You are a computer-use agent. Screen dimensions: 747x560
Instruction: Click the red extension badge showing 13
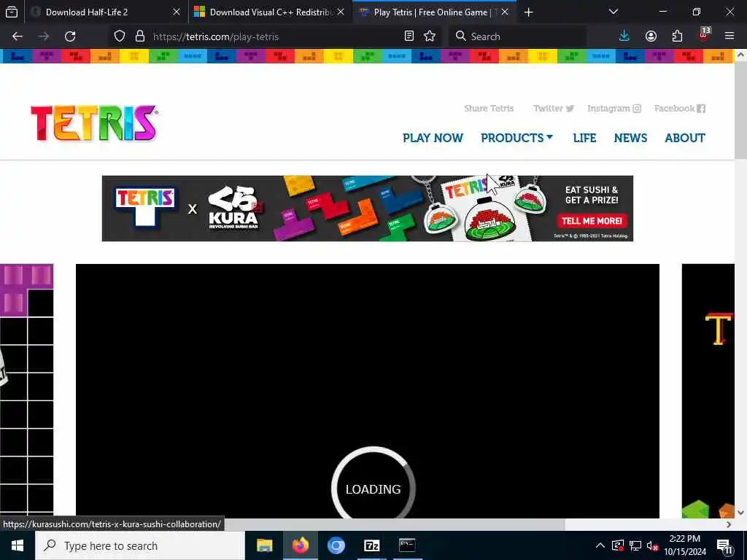(704, 35)
